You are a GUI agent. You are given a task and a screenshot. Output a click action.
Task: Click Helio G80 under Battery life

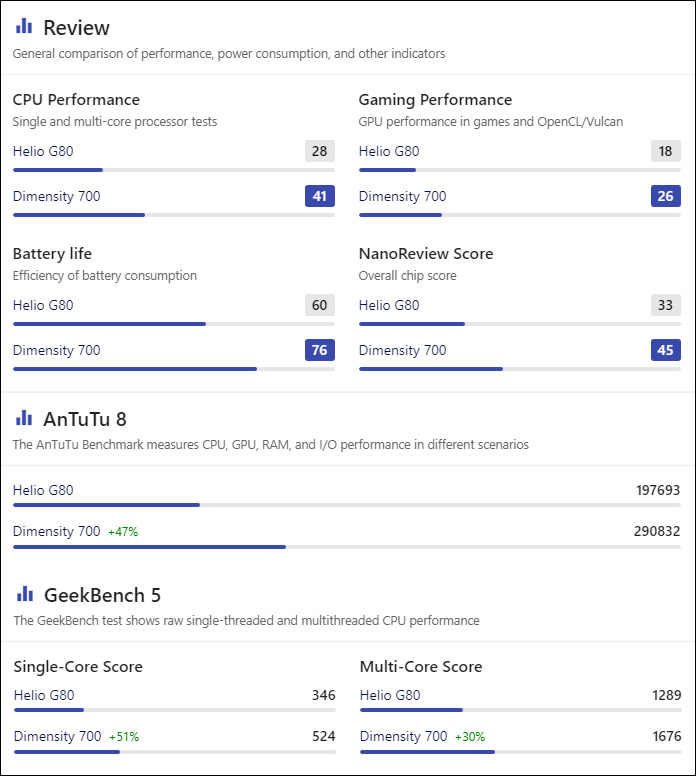coord(43,305)
